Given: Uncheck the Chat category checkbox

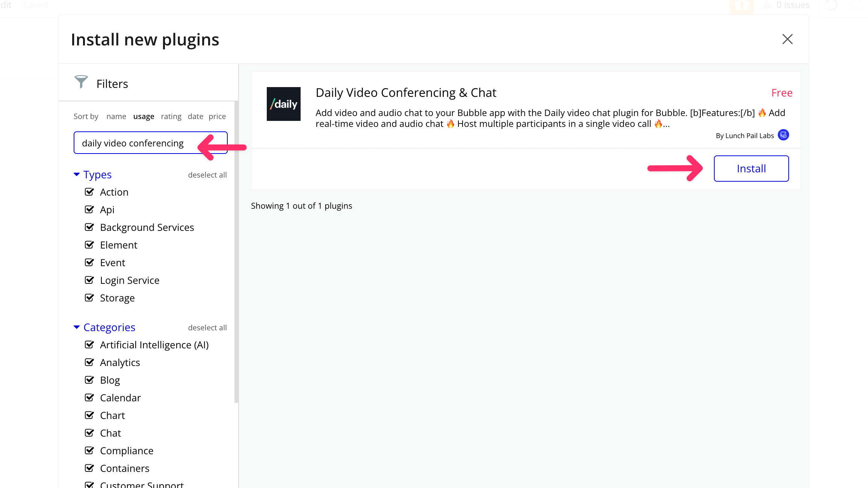Looking at the screenshot, I should click(89, 433).
